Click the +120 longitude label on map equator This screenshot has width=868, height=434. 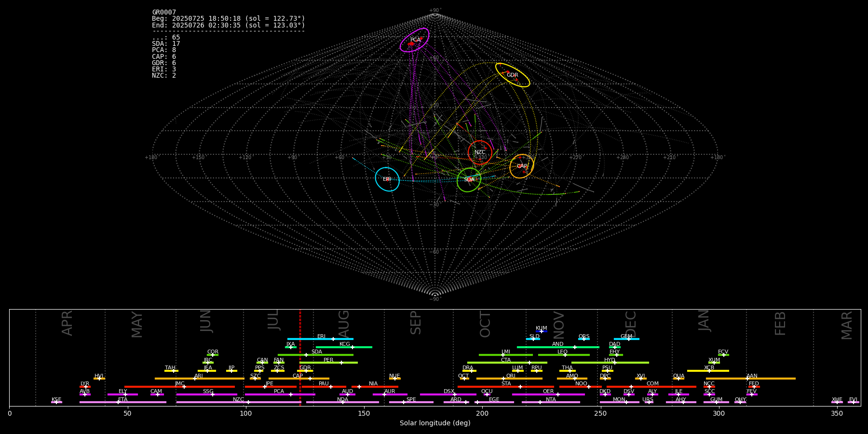coord(245,158)
